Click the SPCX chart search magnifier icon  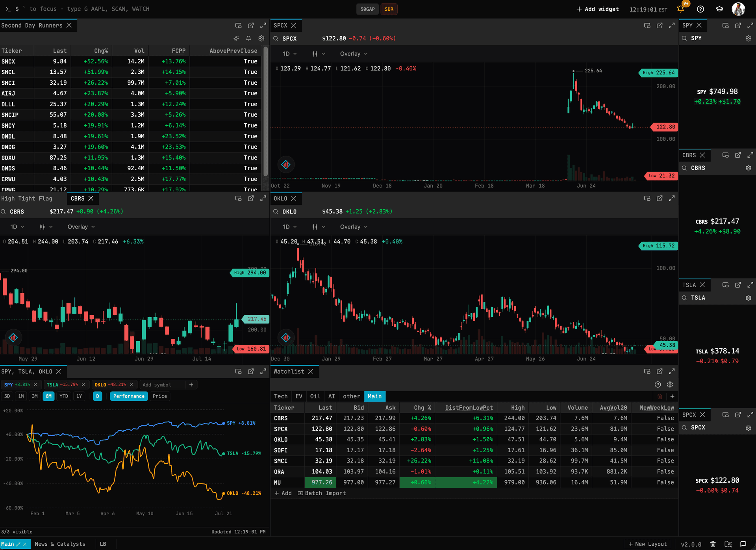(x=276, y=39)
